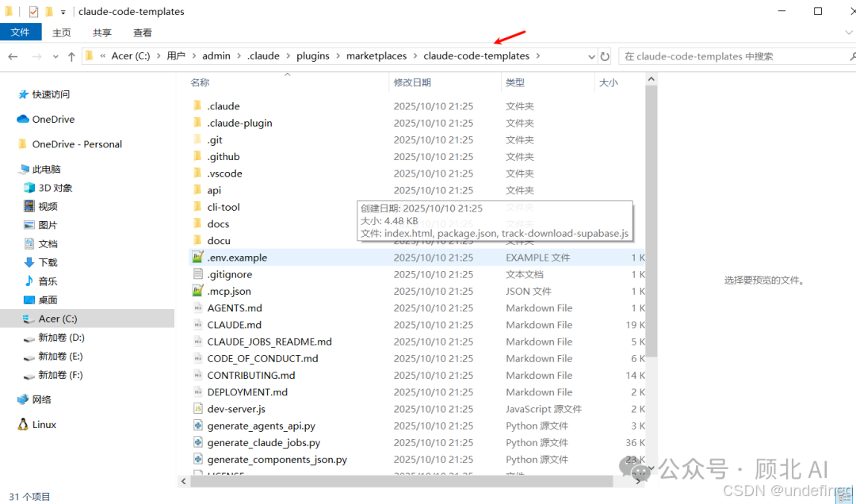Open 3D 对象 in the sidebar

tap(48, 188)
